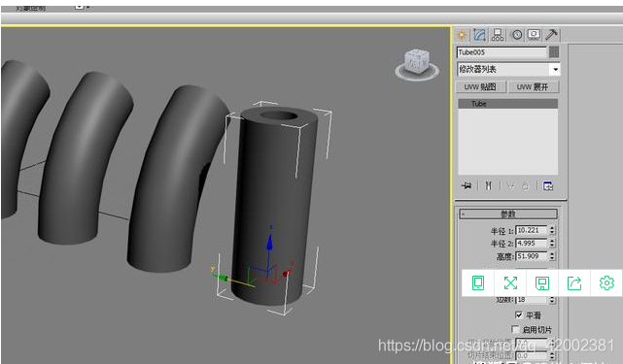The width and height of the screenshot is (623, 364).
Task: Click the green Y axis gizmo handle
Action: pyautogui.click(x=223, y=278)
